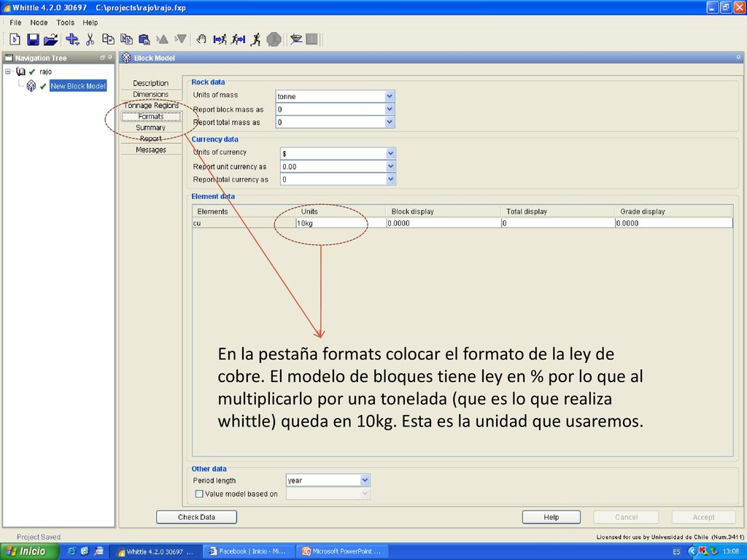Click the Elements column header
The image size is (747, 560).
pyautogui.click(x=244, y=211)
